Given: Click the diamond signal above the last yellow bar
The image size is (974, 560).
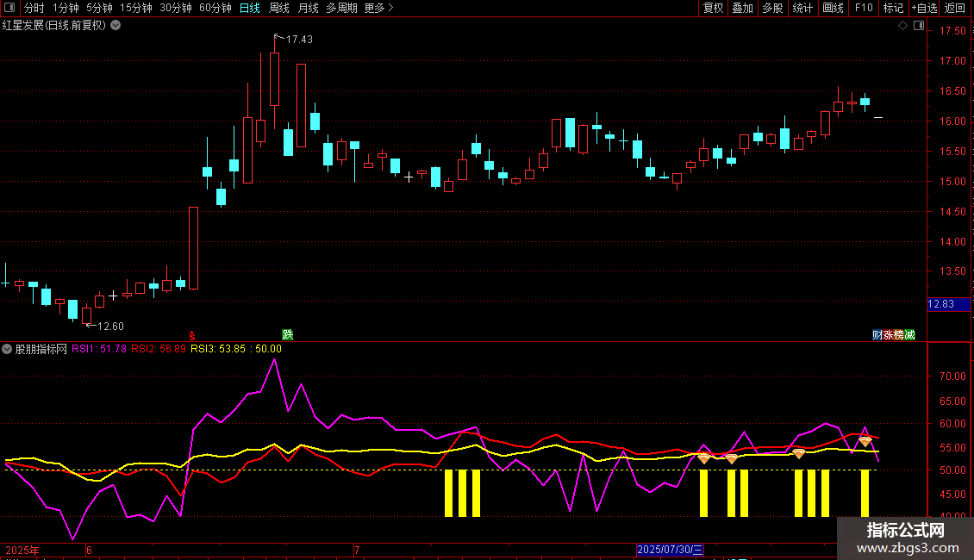Looking at the screenshot, I should pos(865,441).
